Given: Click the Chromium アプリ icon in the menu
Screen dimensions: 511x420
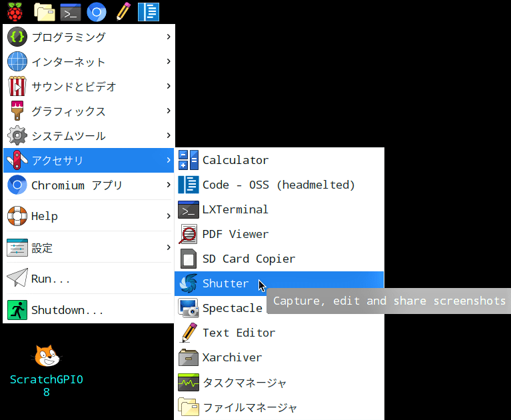Looking at the screenshot, I should pyautogui.click(x=17, y=185).
